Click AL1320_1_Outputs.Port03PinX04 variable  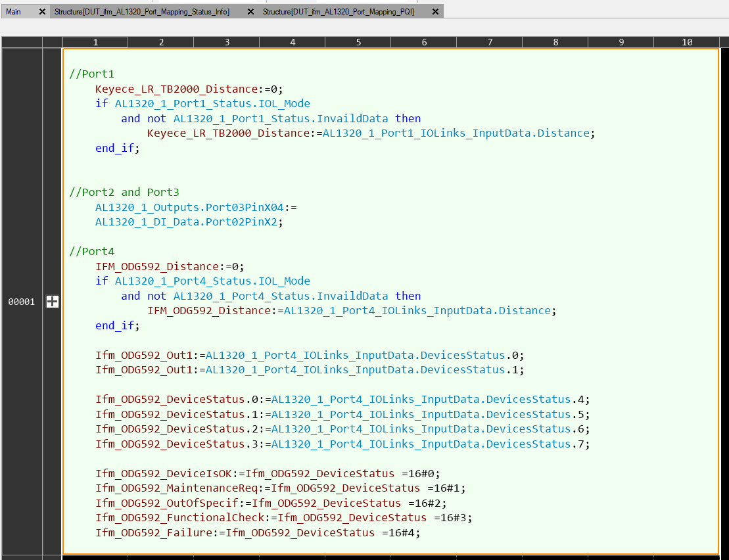pyautogui.click(x=190, y=207)
